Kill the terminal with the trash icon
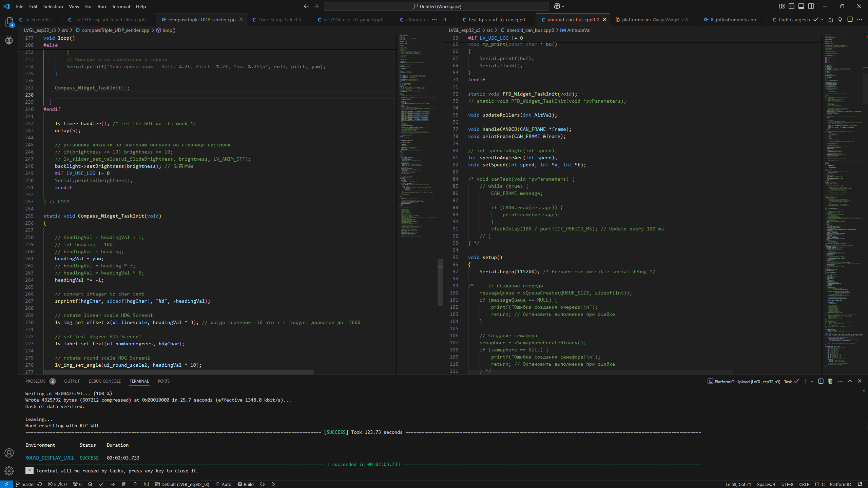The height and width of the screenshot is (488, 868). [830, 381]
